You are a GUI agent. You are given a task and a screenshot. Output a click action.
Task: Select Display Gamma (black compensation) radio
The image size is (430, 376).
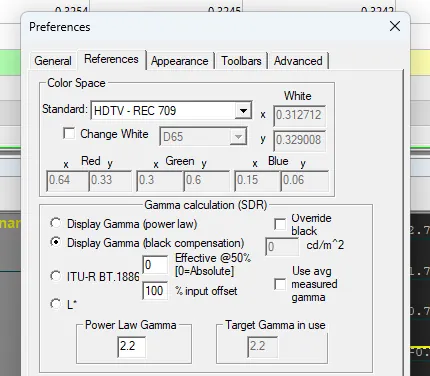coord(55,242)
